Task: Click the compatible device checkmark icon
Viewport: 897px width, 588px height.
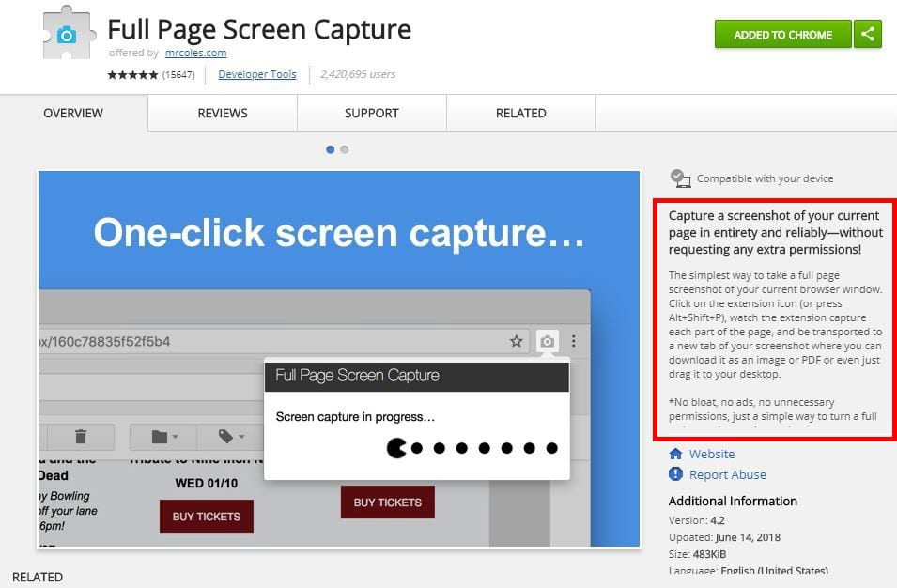Action: [680, 178]
